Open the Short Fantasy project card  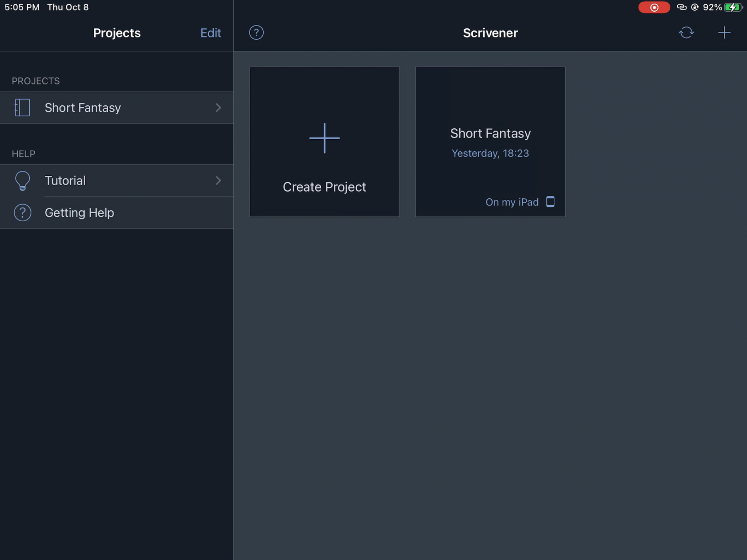pos(490,142)
